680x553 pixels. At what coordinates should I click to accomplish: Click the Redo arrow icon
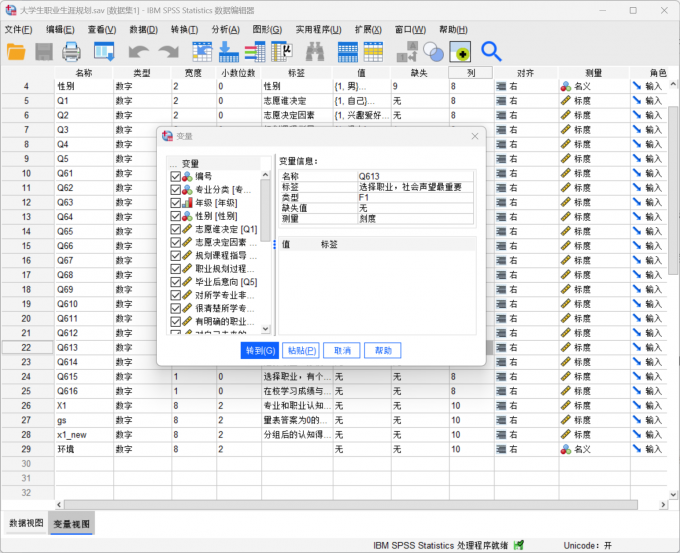click(x=169, y=52)
